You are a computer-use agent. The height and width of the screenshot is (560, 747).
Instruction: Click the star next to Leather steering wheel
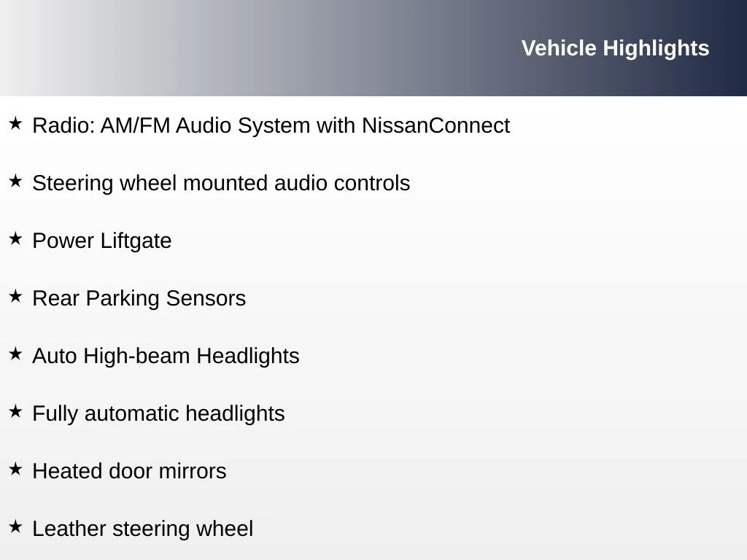point(15,526)
